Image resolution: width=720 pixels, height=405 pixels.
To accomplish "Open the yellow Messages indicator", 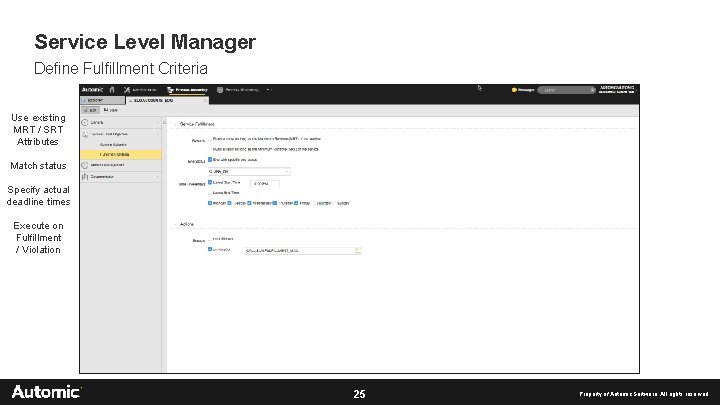I will 523,90.
